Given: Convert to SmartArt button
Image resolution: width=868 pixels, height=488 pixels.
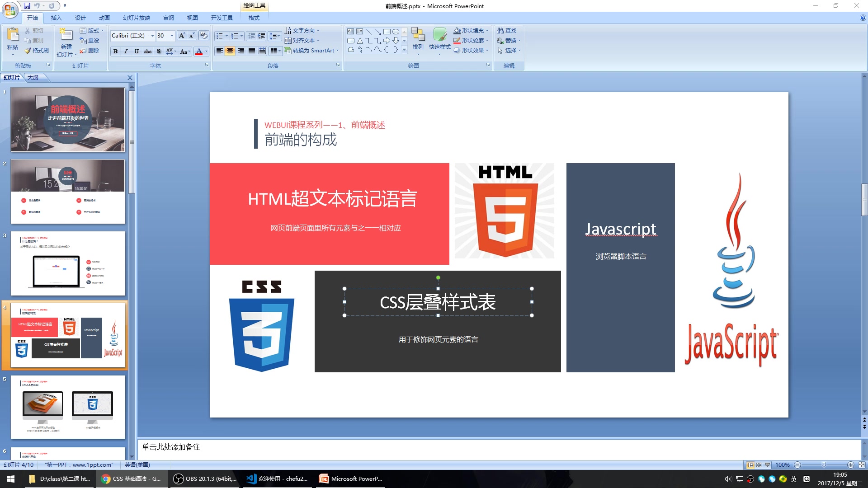Looking at the screenshot, I should point(311,51).
